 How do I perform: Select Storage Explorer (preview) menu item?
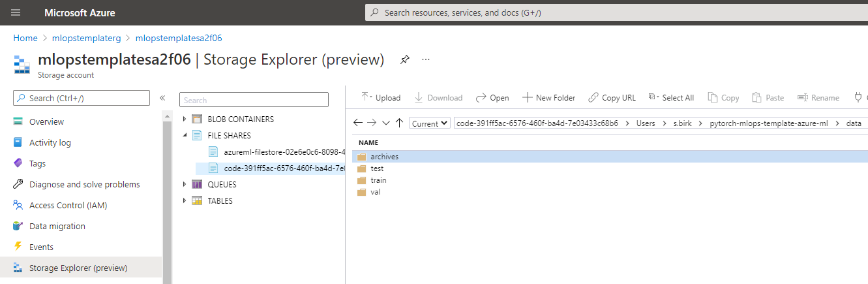[81, 268]
